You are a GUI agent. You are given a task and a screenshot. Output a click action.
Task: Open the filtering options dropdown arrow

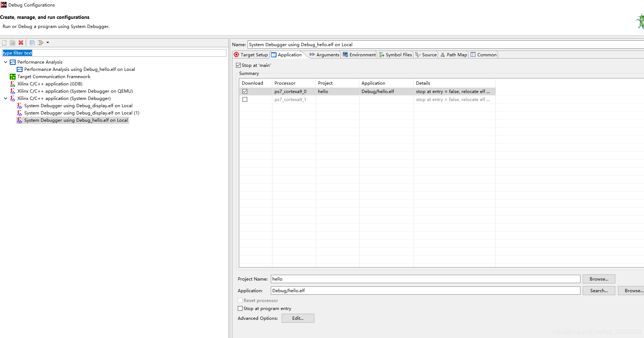[x=48, y=43]
